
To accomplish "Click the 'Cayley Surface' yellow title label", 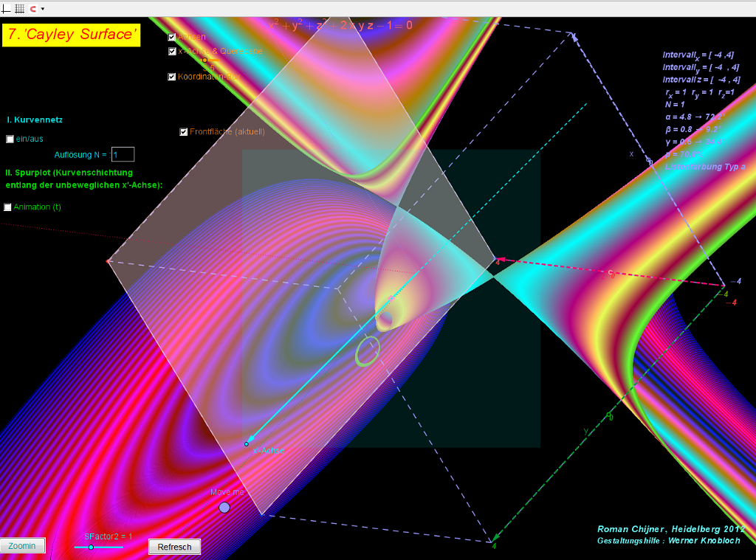I will click(x=71, y=35).
